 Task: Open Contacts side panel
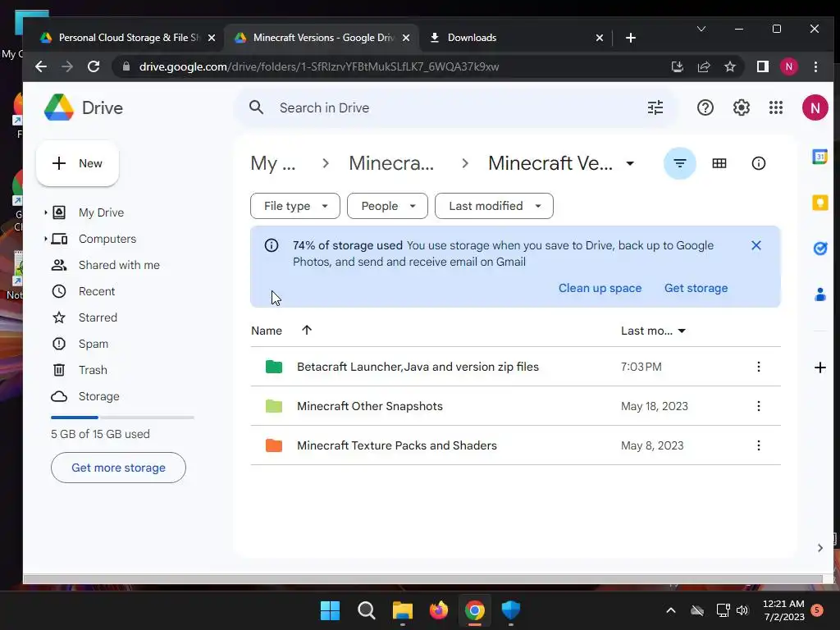coord(819,294)
